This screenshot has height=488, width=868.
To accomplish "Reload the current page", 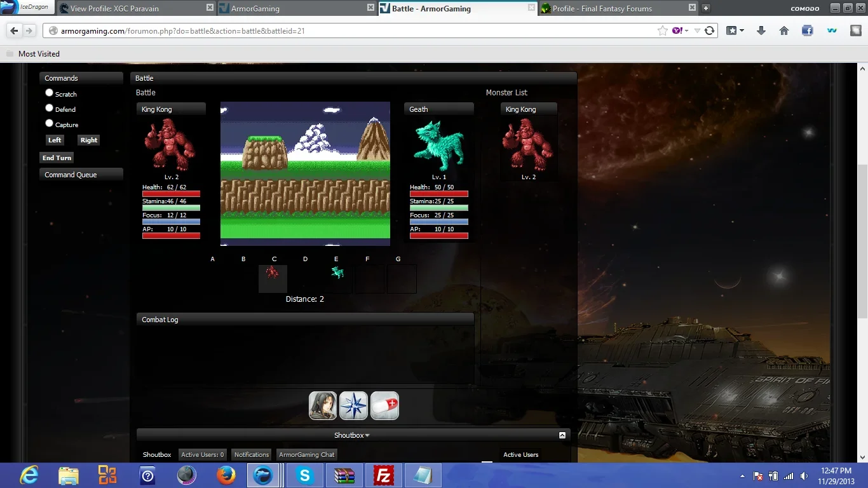I will click(x=710, y=30).
